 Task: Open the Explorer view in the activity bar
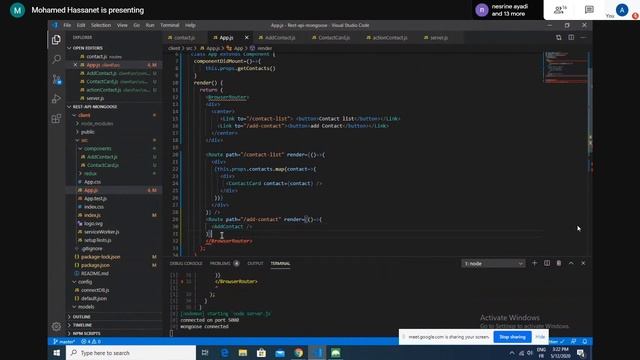[56, 40]
